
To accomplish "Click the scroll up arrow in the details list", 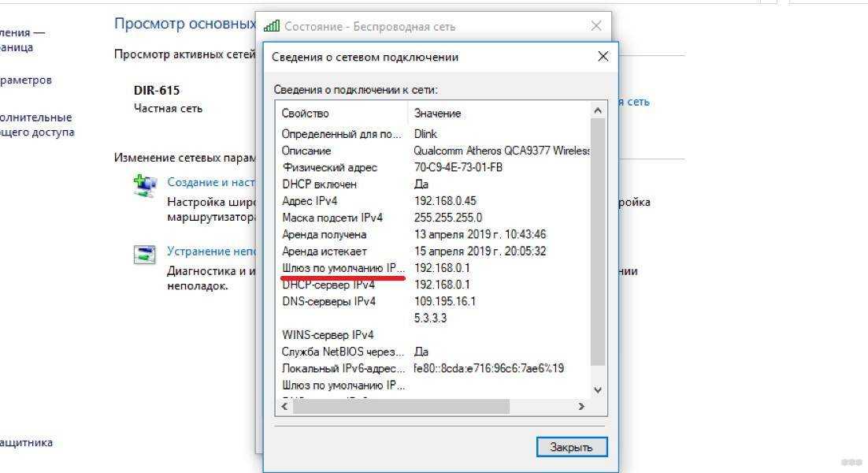I will [x=597, y=111].
